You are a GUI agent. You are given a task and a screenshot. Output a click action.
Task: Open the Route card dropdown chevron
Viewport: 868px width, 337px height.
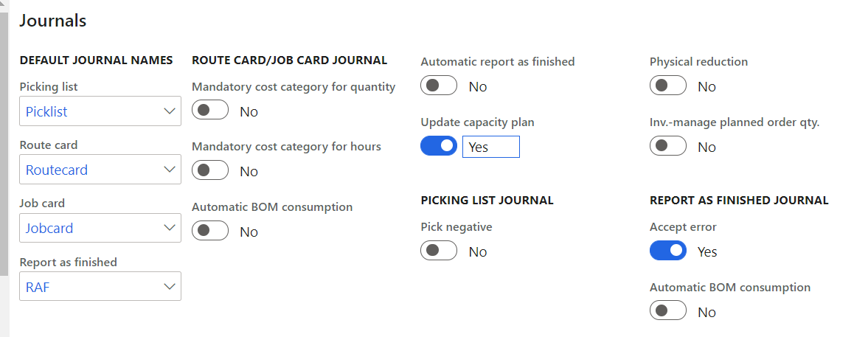[169, 170]
